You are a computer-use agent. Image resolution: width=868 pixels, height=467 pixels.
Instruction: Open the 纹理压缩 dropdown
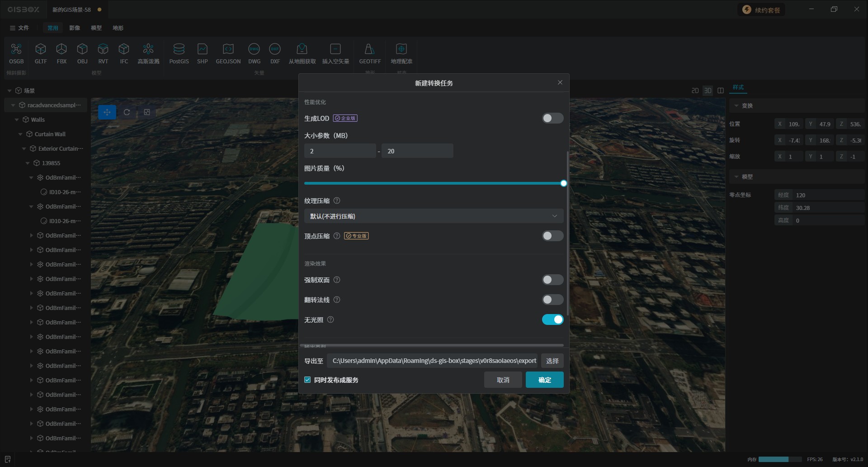[x=433, y=216]
